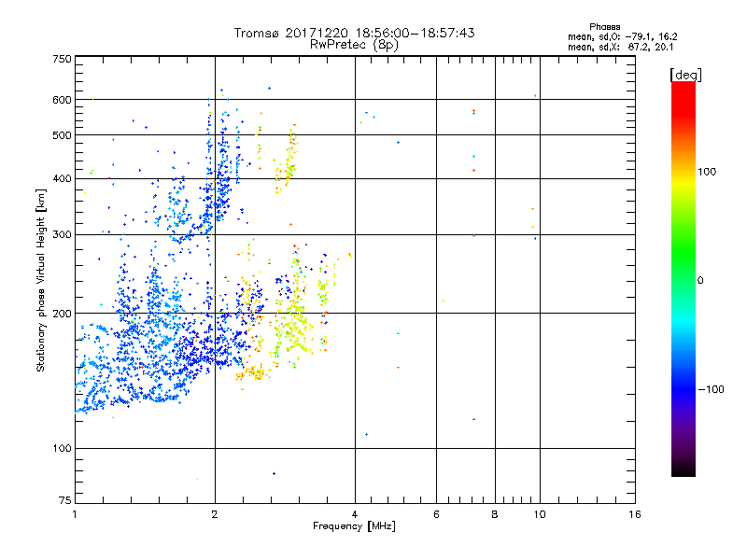Image resolution: width=747 pixels, height=560 pixels.
Task: Click the 'Stationary phase Virtual Height [km]' axis title
Action: pos(41,281)
